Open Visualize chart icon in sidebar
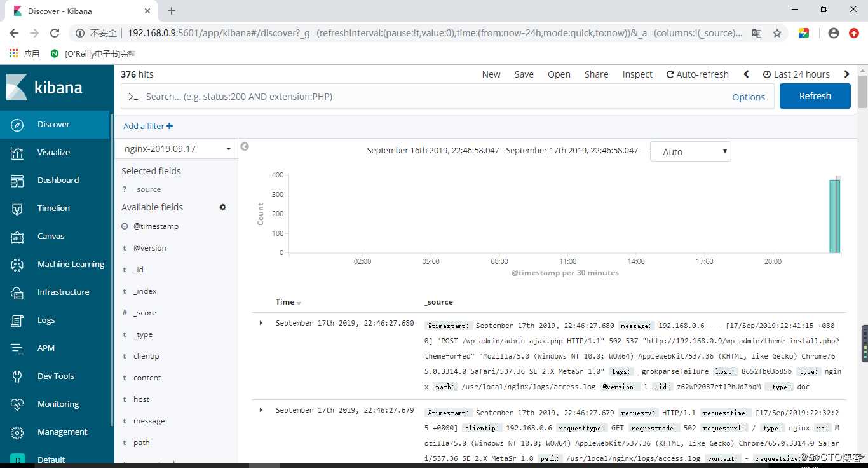 click(17, 153)
